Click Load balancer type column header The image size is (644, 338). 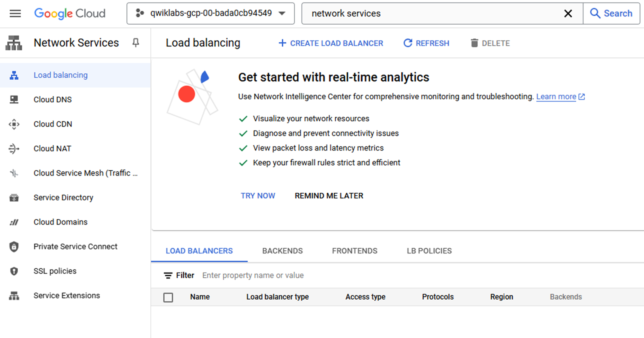pos(277,297)
